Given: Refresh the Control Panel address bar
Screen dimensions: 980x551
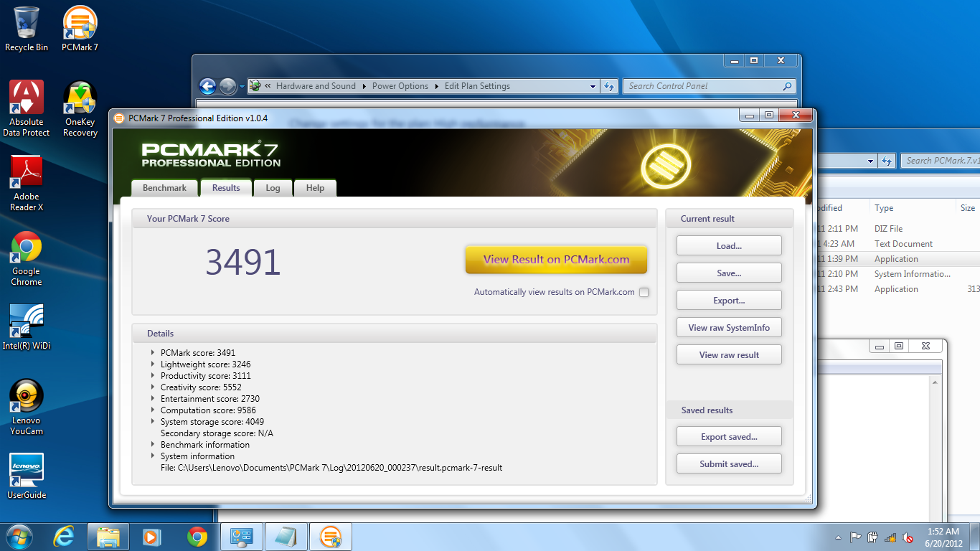Looking at the screenshot, I should pos(609,86).
